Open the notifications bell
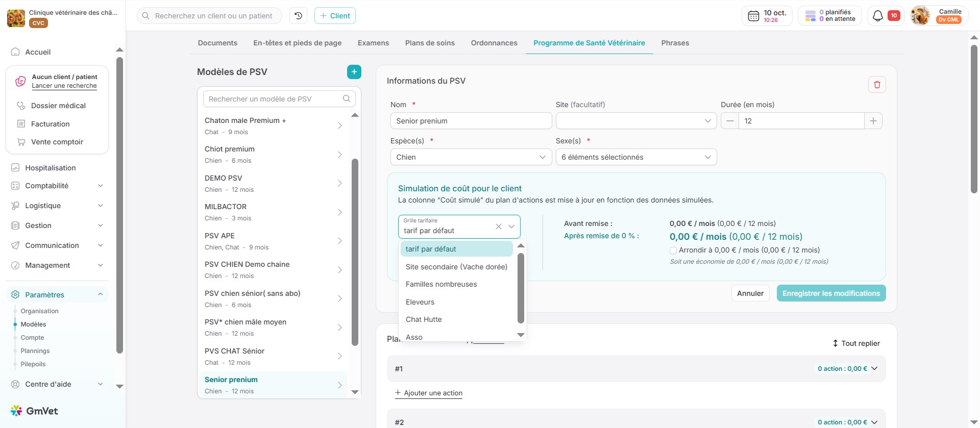The width and height of the screenshot is (980, 428). click(x=877, y=16)
